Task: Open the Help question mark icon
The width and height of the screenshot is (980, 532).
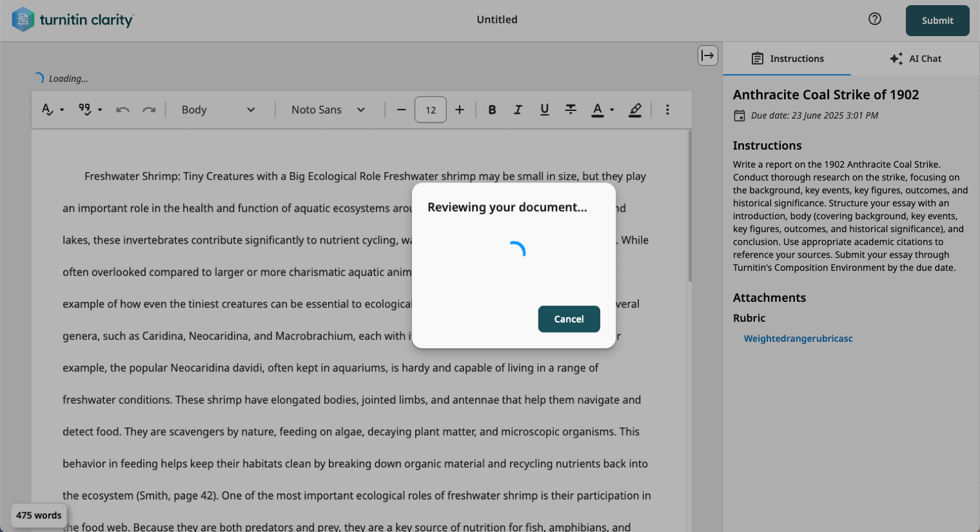Action: (x=874, y=19)
